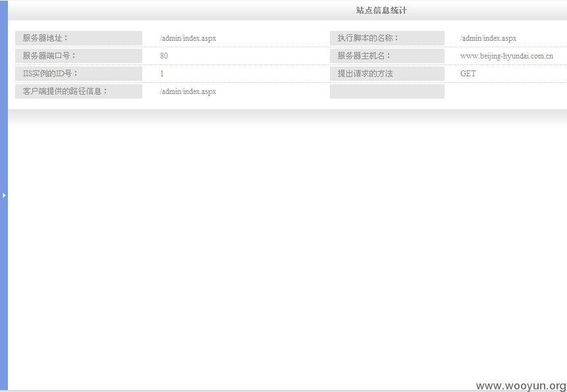
Task: Select the 站点信息统计 heading
Action: pos(381,11)
